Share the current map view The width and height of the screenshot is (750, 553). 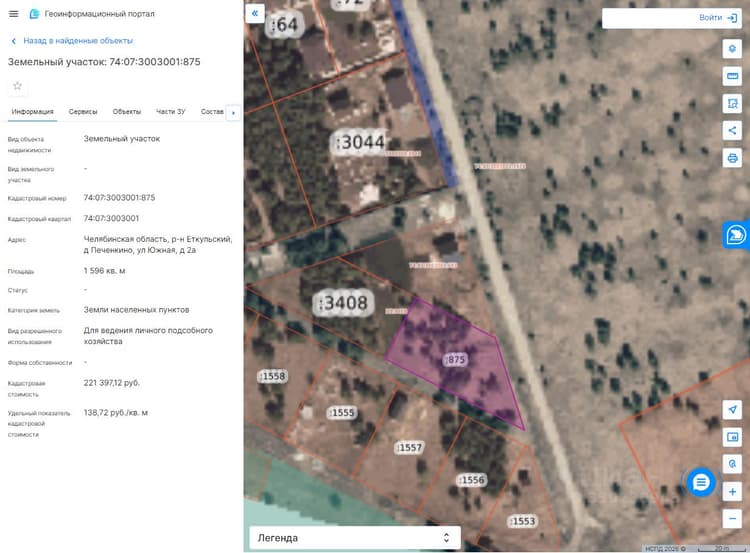click(x=732, y=130)
